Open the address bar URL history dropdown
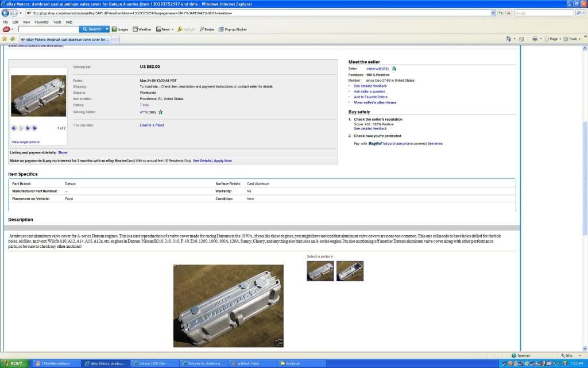The height and width of the screenshot is (368, 588). (493, 13)
